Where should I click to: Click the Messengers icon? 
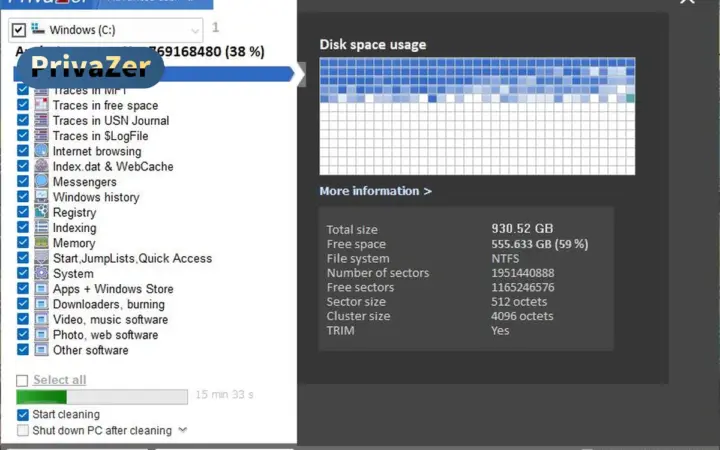click(41, 181)
